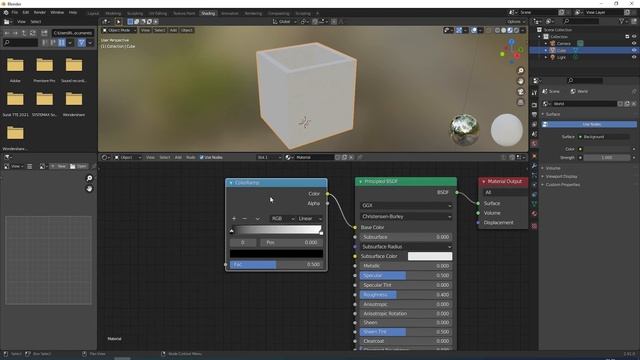Open the Window menu
Viewport: 640px width, 360px height.
57,13
